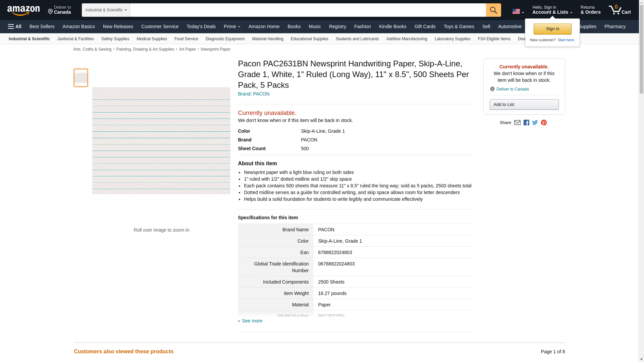This screenshot has width=644, height=362.
Task: Open the Brand: PACON link
Action: pos(254,94)
